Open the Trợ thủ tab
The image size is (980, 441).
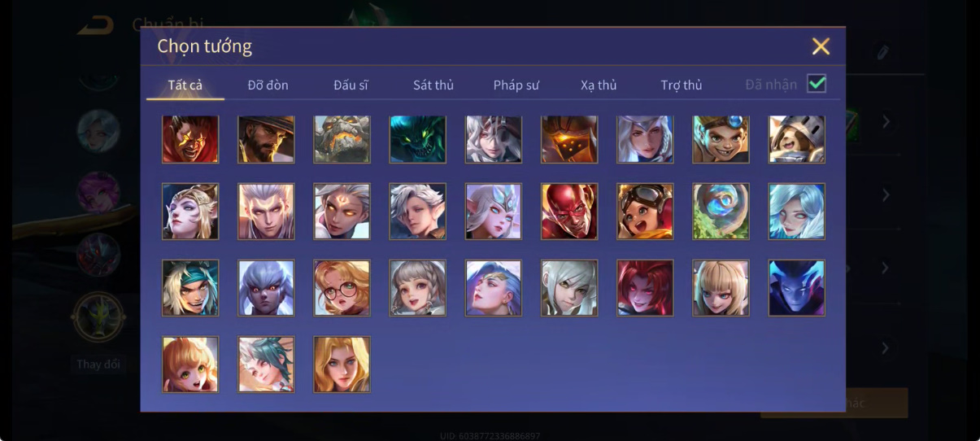click(x=682, y=85)
